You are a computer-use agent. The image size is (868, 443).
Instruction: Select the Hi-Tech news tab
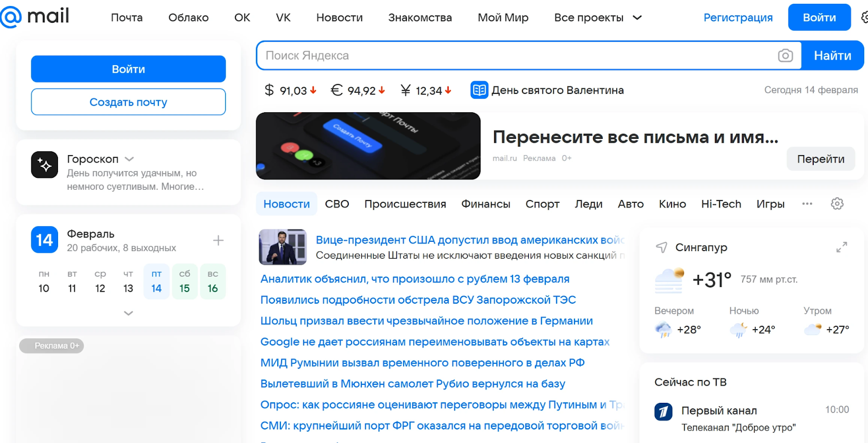coord(721,204)
